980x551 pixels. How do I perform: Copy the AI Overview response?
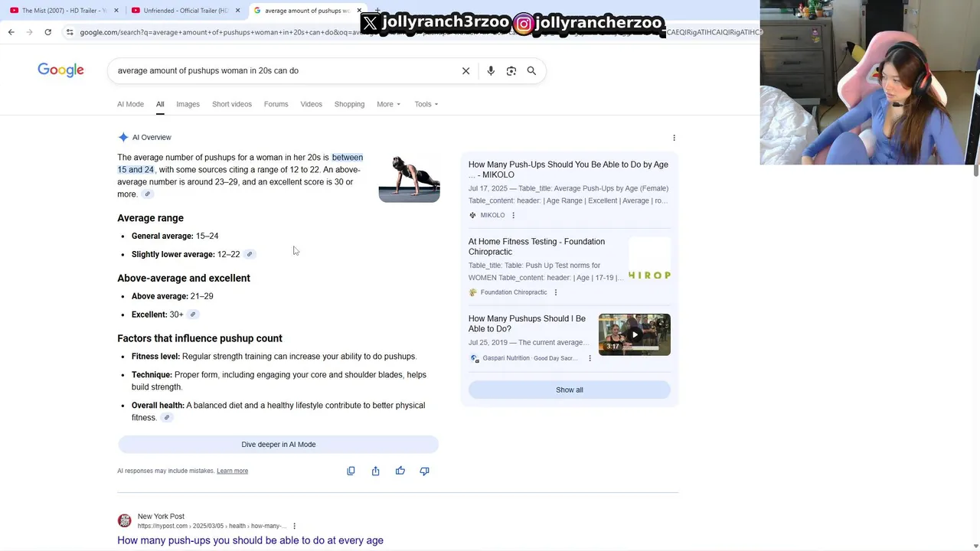point(351,471)
